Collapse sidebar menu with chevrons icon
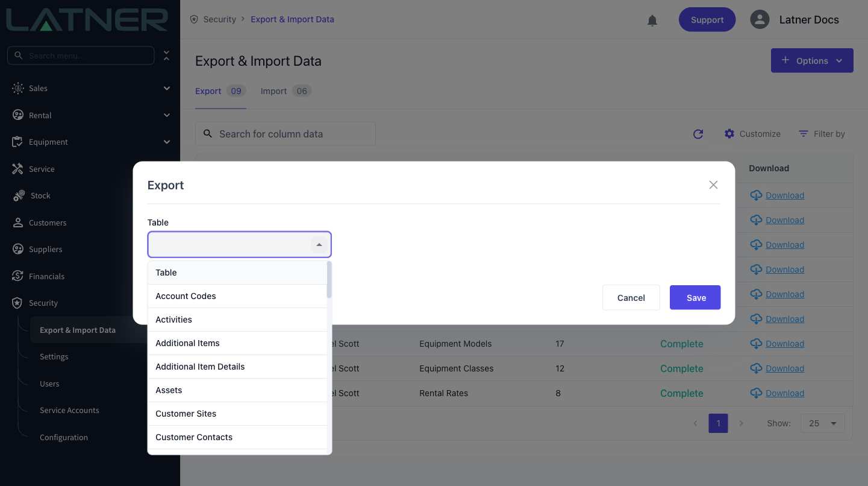This screenshot has height=486, width=868. 167,55
